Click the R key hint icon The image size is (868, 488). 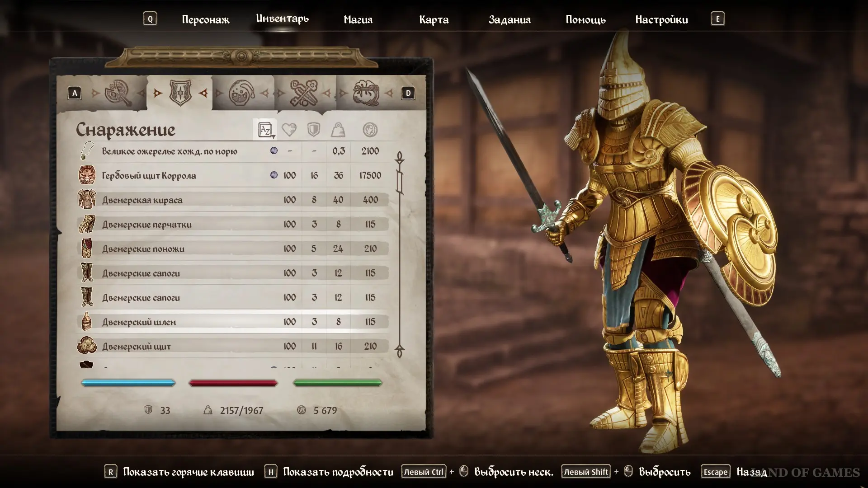110,472
